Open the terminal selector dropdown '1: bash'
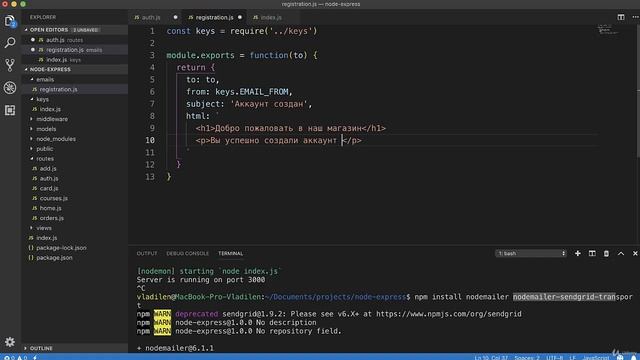This screenshot has height=360, width=640. click(531, 253)
